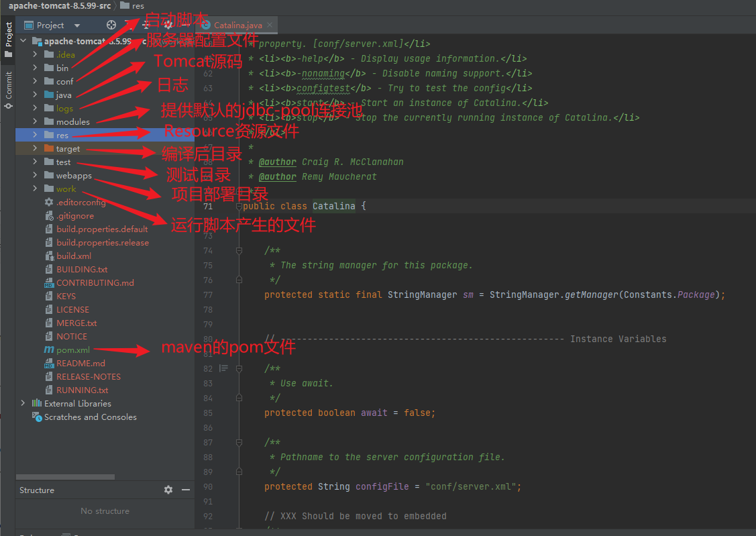Click the CONTRIBUTING.md markdown file icon

[49, 282]
